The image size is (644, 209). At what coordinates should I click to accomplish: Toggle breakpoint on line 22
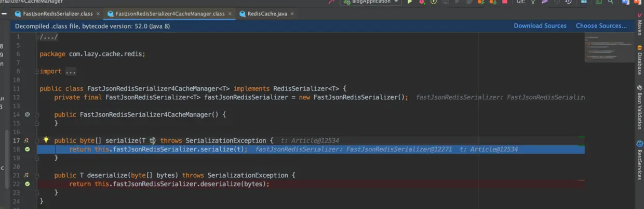28,184
